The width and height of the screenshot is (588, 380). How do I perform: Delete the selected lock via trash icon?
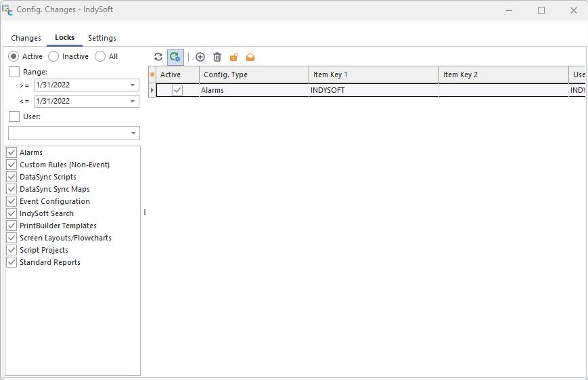tap(217, 57)
